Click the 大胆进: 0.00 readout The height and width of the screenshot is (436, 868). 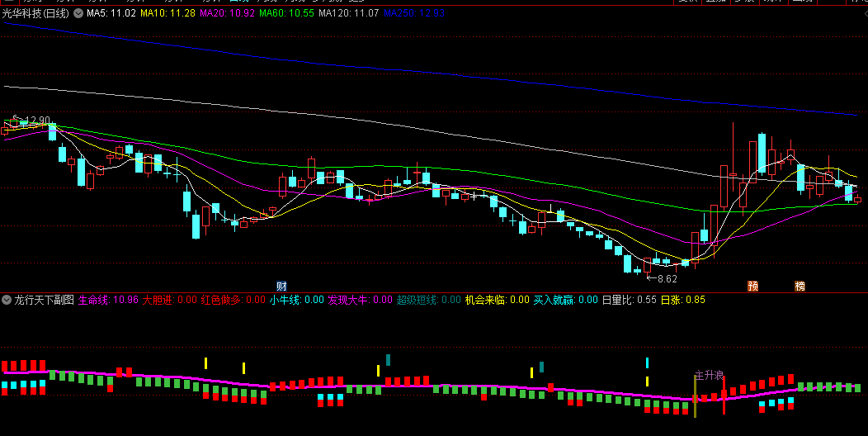pyautogui.click(x=169, y=301)
